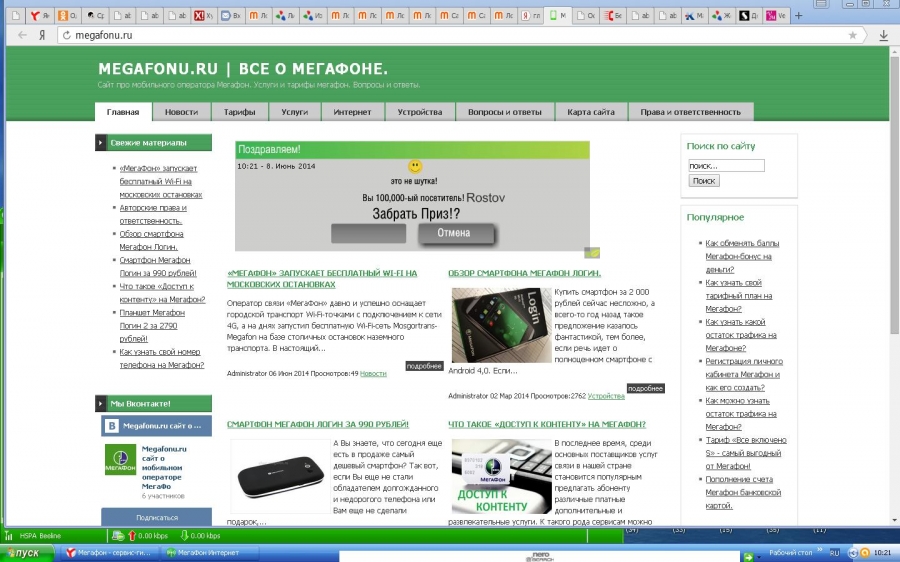Click the Подписаться subscribe button
This screenshot has width=900, height=562.
pos(157,517)
